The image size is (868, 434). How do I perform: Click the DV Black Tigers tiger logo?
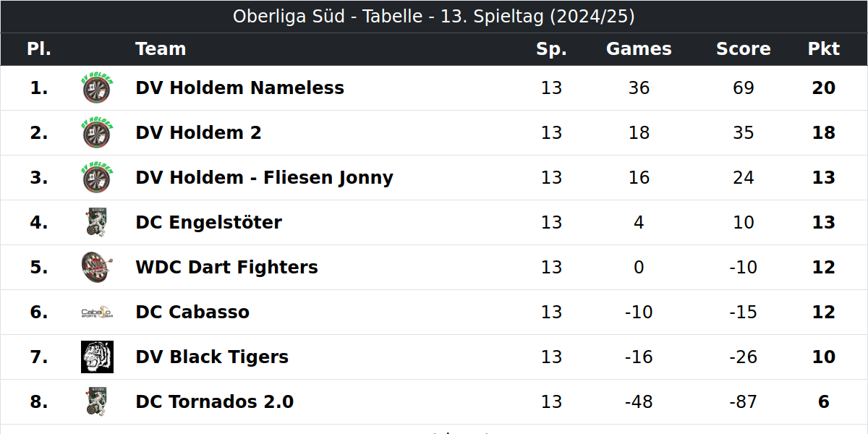[97, 357]
